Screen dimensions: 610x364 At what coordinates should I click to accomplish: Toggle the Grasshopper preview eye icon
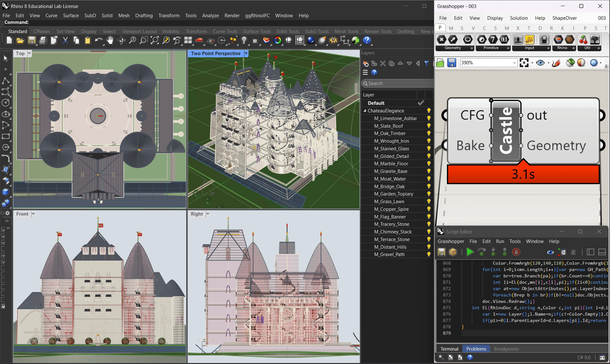[x=540, y=63]
